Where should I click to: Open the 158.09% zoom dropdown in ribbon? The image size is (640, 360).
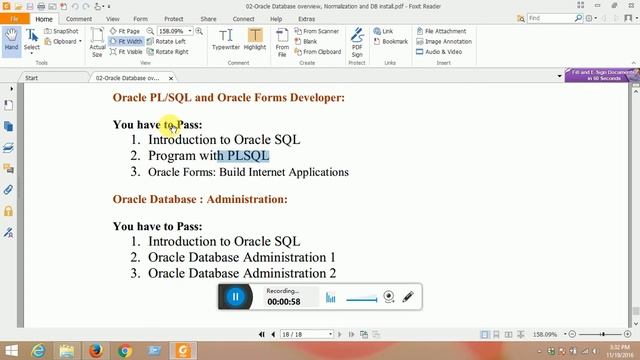click(190, 31)
